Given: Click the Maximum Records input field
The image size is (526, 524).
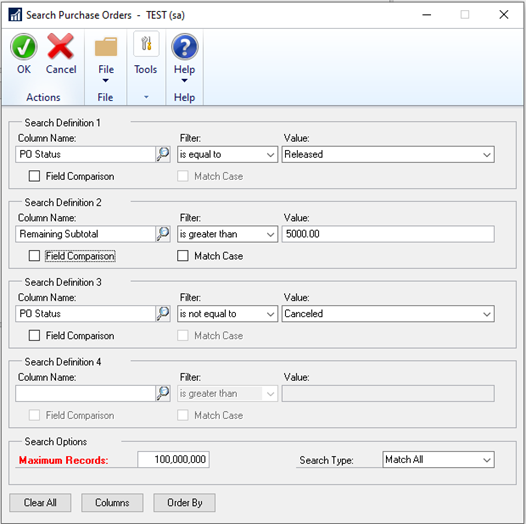Looking at the screenshot, I should tap(173, 459).
